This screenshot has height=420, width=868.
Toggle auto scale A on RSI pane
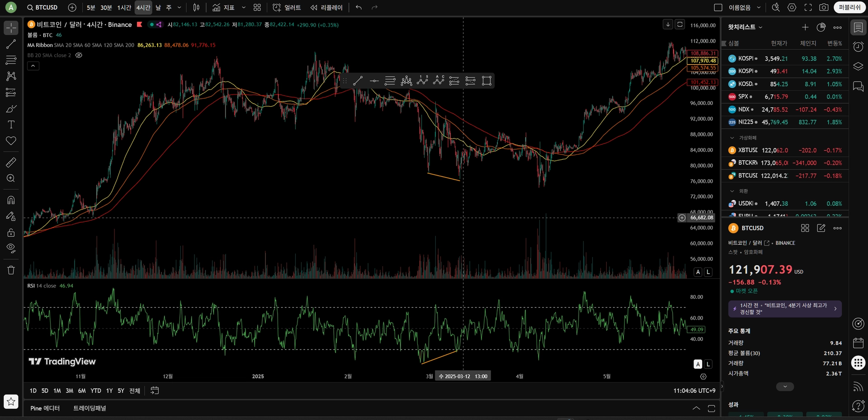[698, 364]
